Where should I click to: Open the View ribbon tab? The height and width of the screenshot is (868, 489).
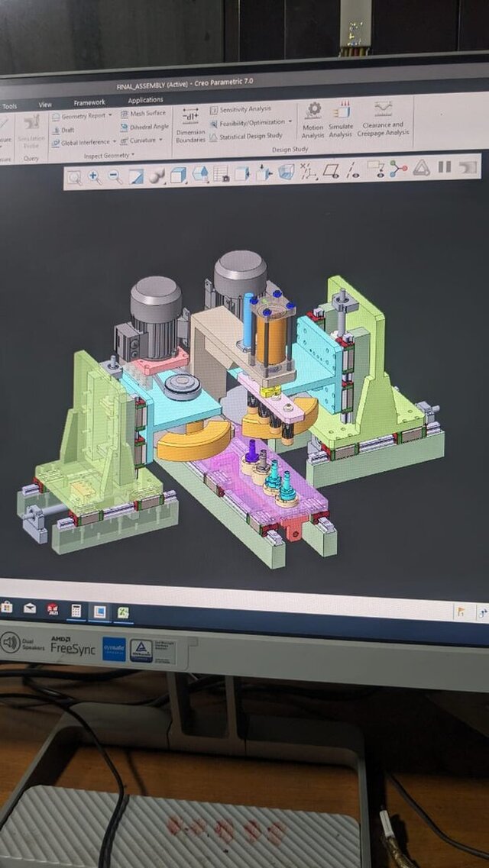(x=45, y=105)
